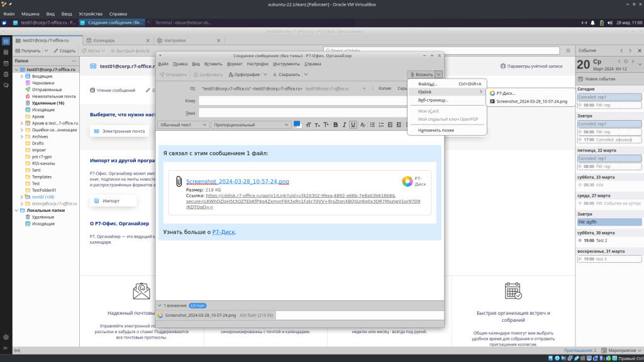644x362 pixels.
Task: Remove text styling icon in compose toolbar
Action: pos(363,125)
